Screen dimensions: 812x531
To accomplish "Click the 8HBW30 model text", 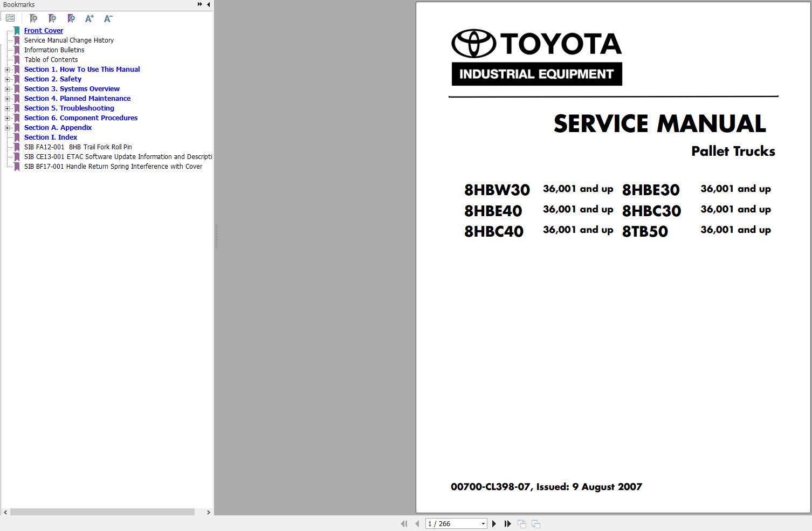I will tap(497, 190).
